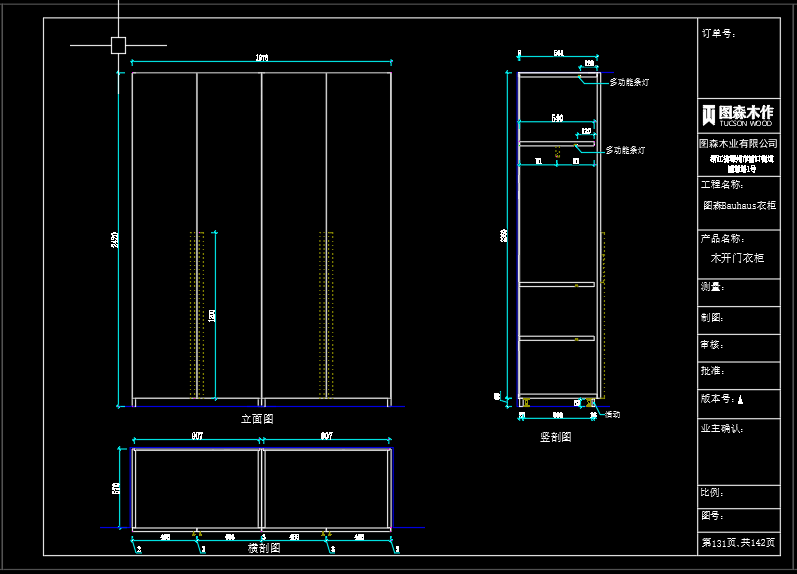Image resolution: width=797 pixels, height=574 pixels.
Task: Click the 测量 field in title block
Action: [x=712, y=287]
